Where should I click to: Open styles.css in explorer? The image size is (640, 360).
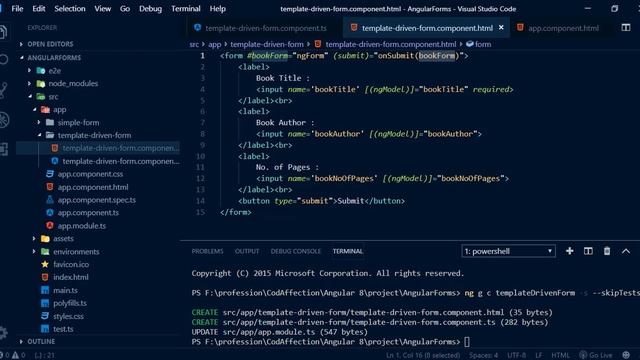68,316
